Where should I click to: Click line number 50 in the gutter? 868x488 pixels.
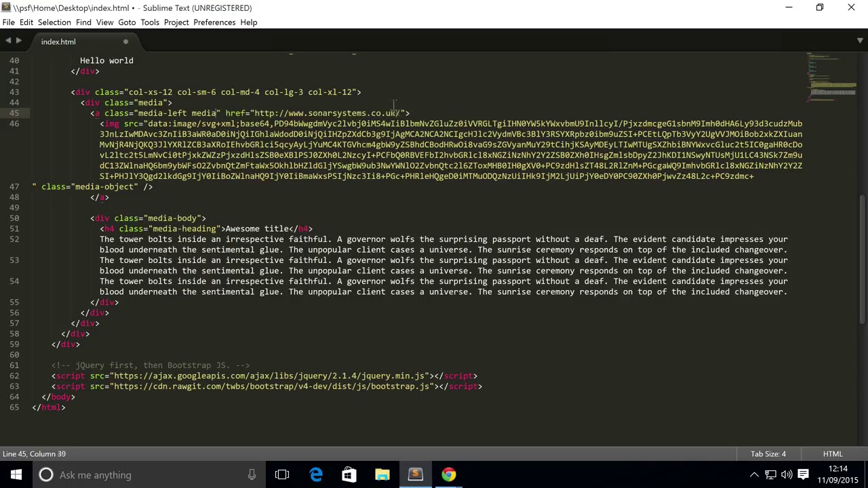point(14,218)
